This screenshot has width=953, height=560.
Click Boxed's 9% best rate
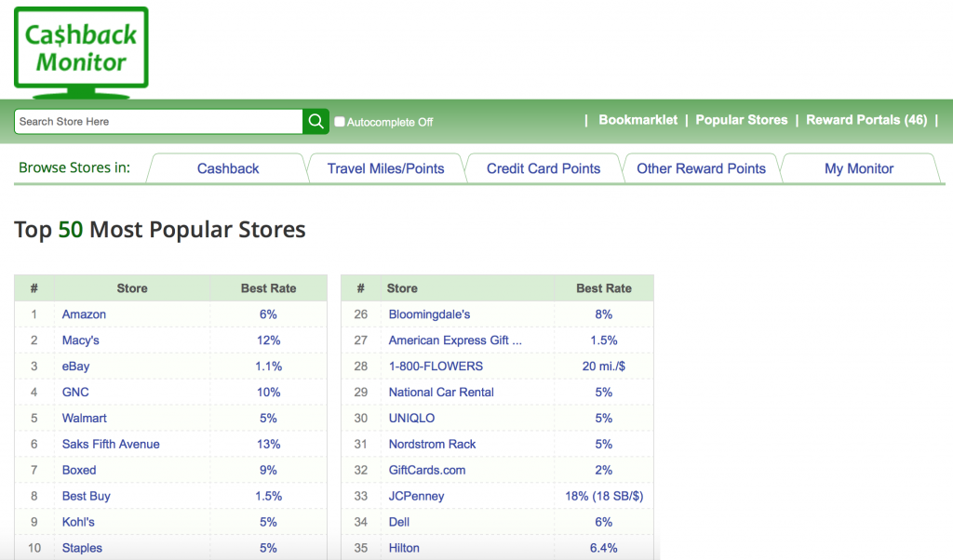click(x=268, y=470)
